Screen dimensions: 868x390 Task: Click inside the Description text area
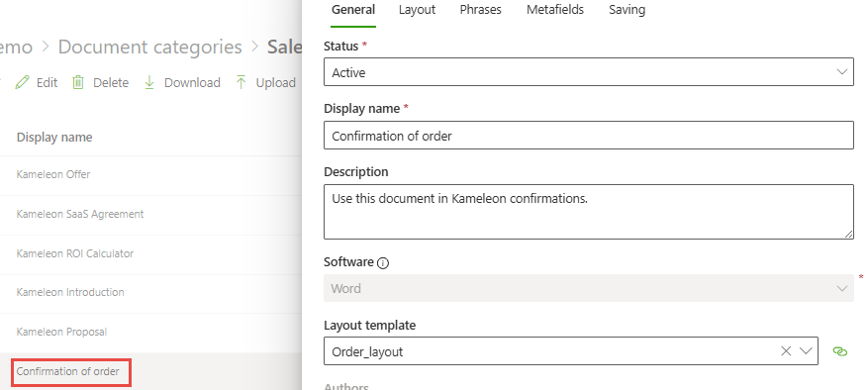pos(589,212)
